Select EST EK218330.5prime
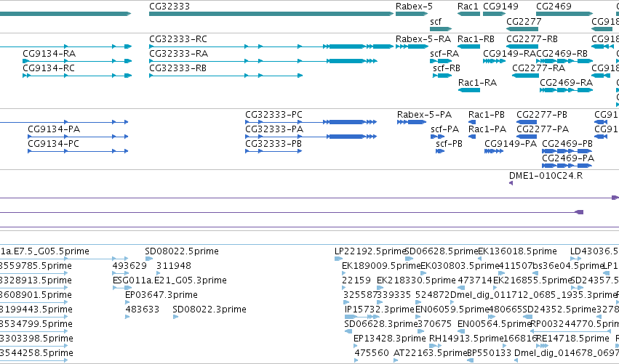This screenshot has height=364, width=619. (380, 288)
